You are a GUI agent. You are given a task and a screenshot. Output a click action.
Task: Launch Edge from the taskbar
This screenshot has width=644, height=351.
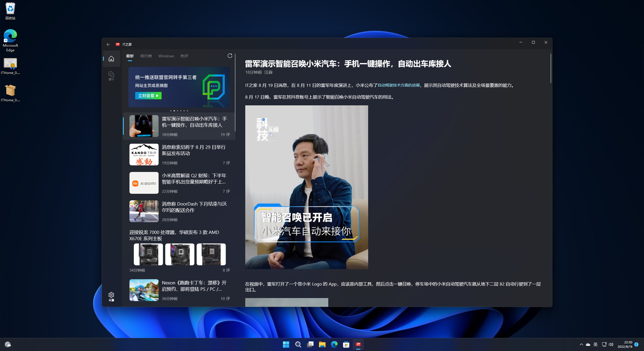tap(334, 344)
